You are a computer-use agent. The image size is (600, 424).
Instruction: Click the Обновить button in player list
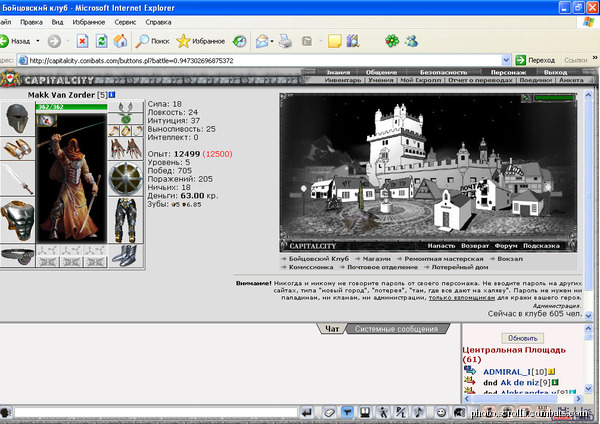click(x=522, y=338)
